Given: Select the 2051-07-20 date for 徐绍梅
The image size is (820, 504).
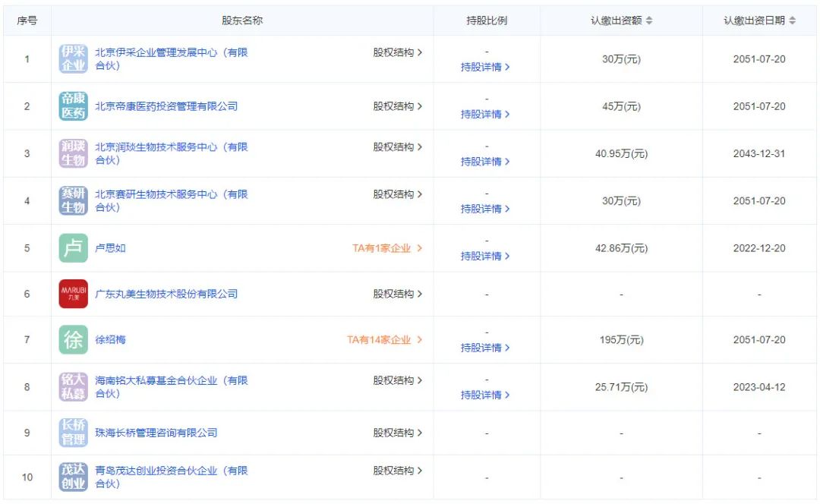Looking at the screenshot, I should tap(759, 340).
